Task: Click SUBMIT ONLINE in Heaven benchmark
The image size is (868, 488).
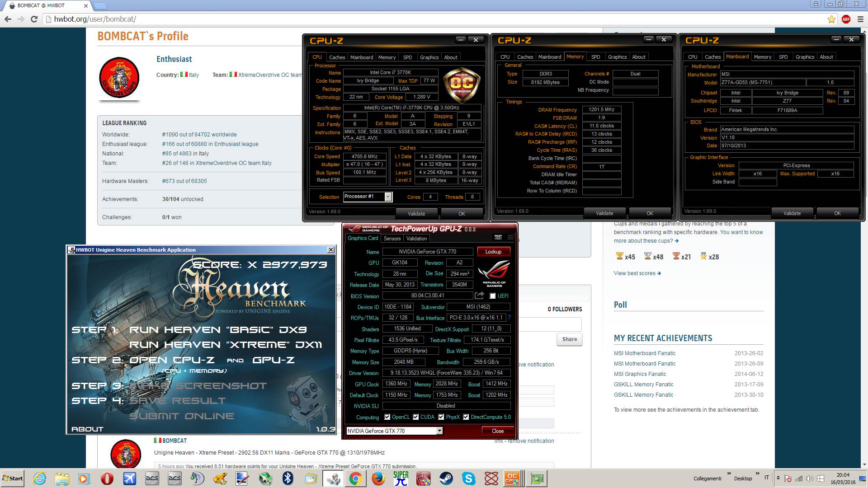Action: click(182, 416)
